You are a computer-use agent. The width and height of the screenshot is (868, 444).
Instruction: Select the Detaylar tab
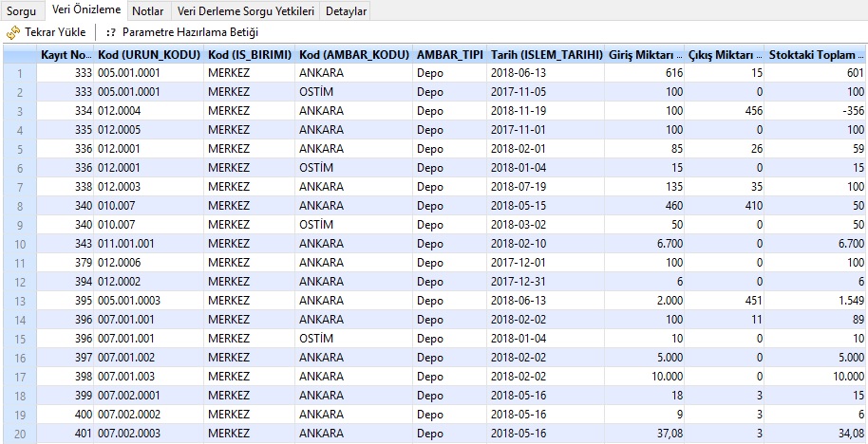[x=346, y=11]
